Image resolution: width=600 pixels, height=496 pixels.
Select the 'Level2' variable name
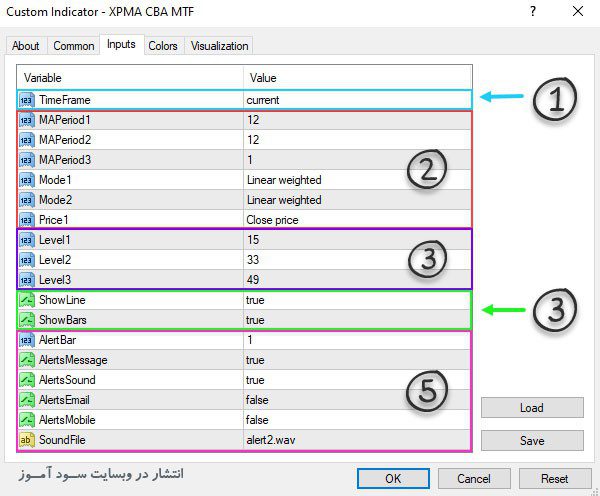[x=55, y=260]
